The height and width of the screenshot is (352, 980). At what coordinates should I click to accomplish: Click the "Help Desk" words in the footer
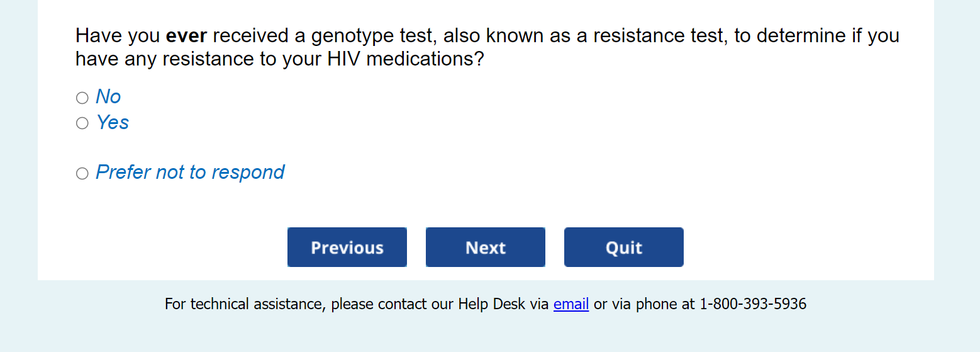pyautogui.click(x=491, y=304)
